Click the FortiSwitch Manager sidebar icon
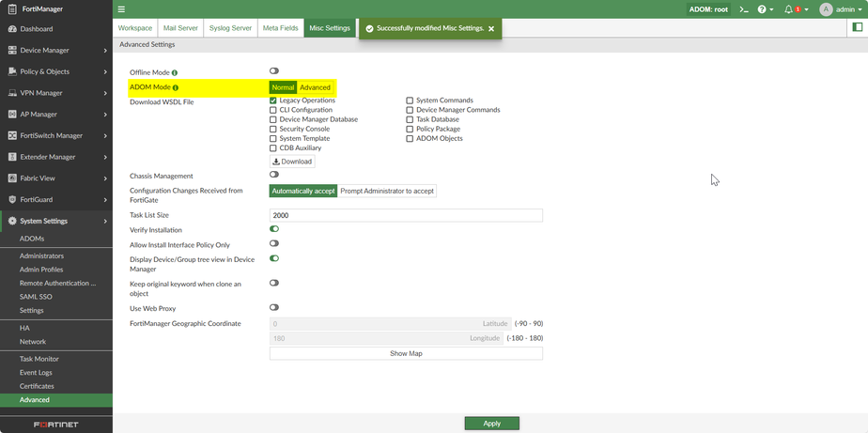This screenshot has width=868, height=433. click(12, 135)
